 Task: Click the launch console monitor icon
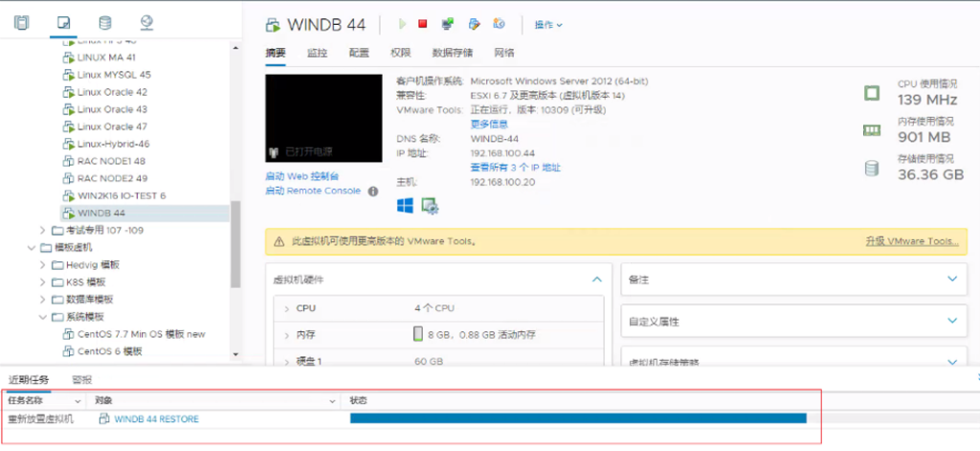[x=447, y=24]
